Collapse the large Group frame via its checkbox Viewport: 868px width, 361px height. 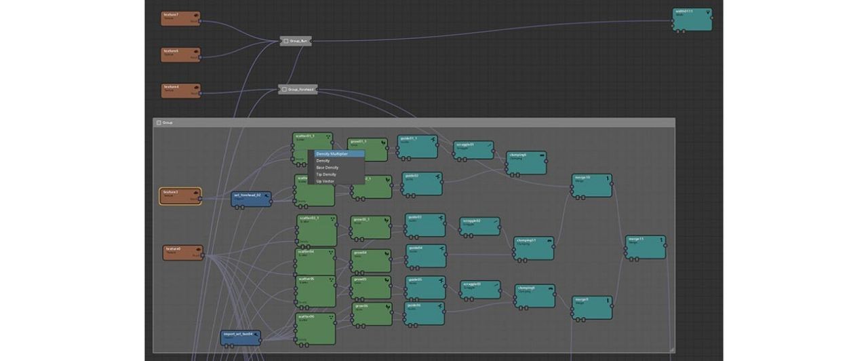point(159,123)
